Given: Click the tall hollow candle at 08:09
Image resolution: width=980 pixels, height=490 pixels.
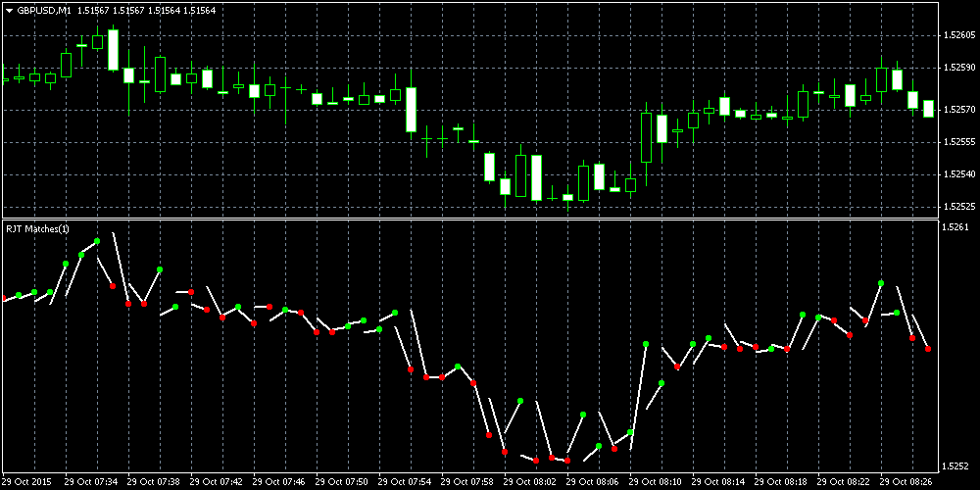Looking at the screenshot, I should [x=646, y=137].
